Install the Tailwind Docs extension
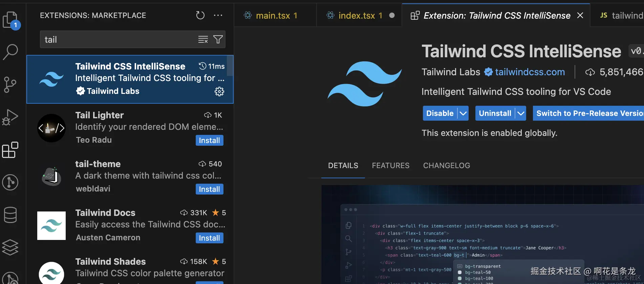The image size is (644, 284). coord(209,238)
